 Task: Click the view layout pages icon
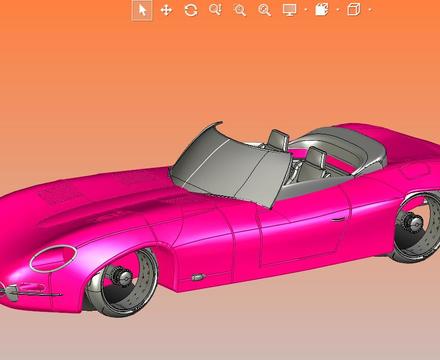[x=322, y=10]
